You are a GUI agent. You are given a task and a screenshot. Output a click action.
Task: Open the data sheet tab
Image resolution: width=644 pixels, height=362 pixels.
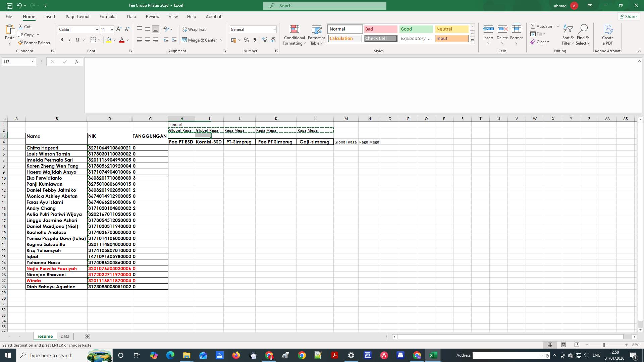coord(65,336)
